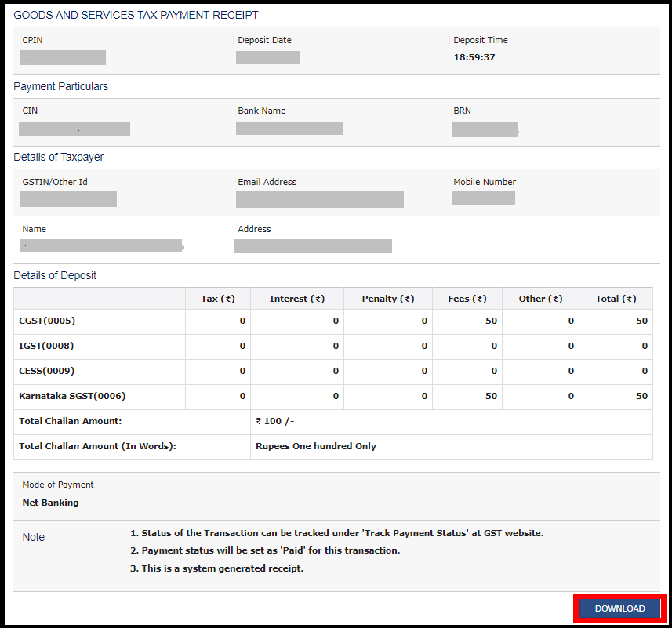This screenshot has height=628, width=672.
Task: Click the Interest (₹) column header
Action: (x=297, y=299)
